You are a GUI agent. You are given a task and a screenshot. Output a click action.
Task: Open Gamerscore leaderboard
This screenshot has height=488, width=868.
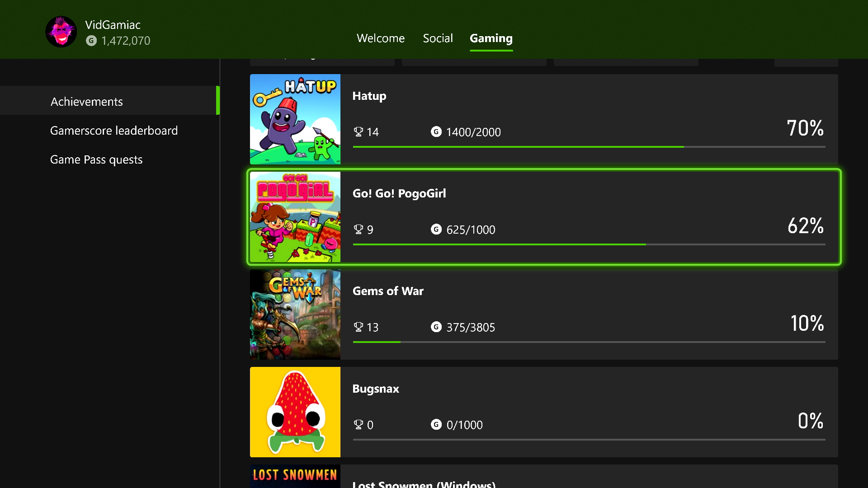(114, 131)
